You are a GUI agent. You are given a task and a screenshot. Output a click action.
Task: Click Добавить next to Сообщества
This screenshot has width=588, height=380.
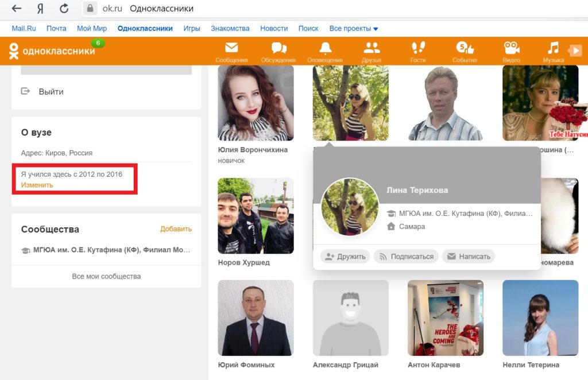176,229
